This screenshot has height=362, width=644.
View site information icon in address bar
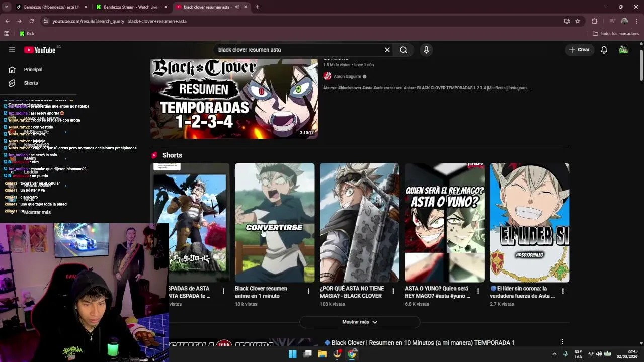point(46,21)
